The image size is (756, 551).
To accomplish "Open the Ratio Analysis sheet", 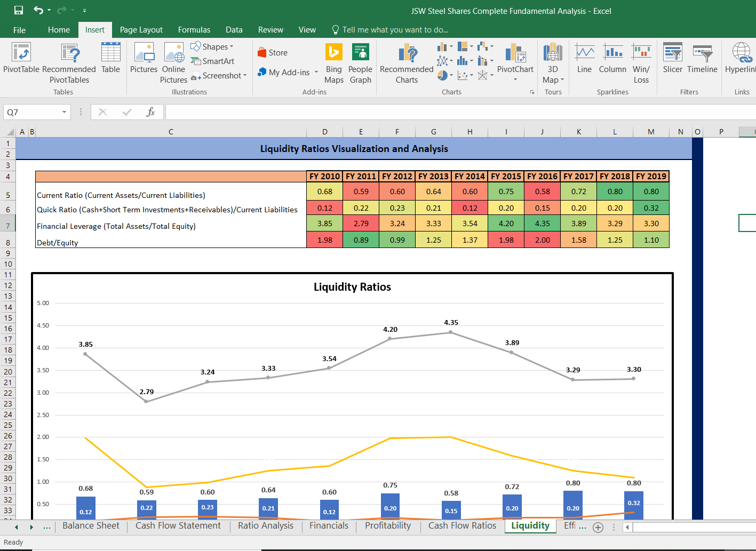I will (266, 525).
